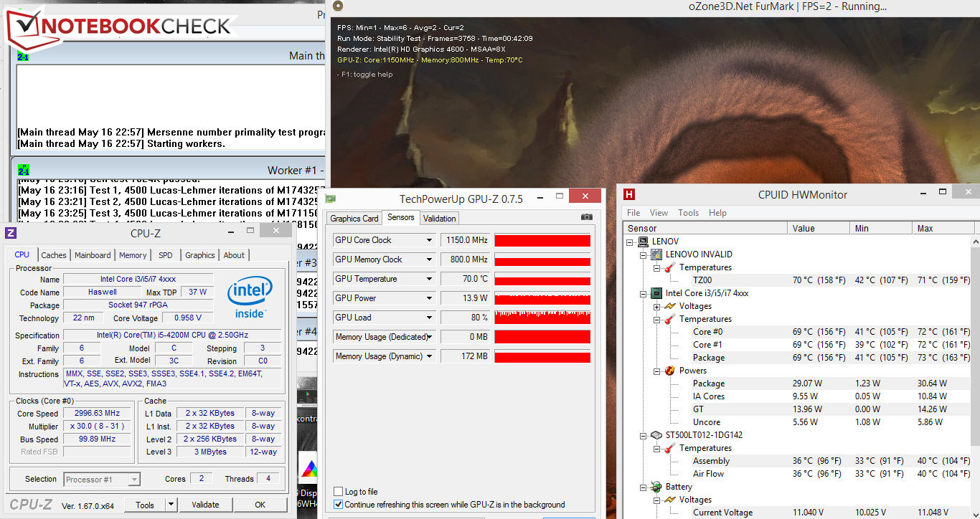Click the ST500LT012 hard drive icon
The width and height of the screenshot is (980, 519).
tap(656, 435)
